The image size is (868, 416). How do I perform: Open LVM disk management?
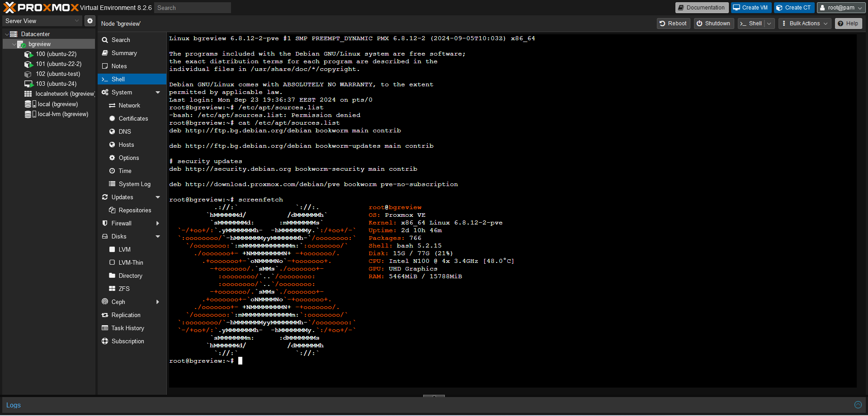[132, 249]
